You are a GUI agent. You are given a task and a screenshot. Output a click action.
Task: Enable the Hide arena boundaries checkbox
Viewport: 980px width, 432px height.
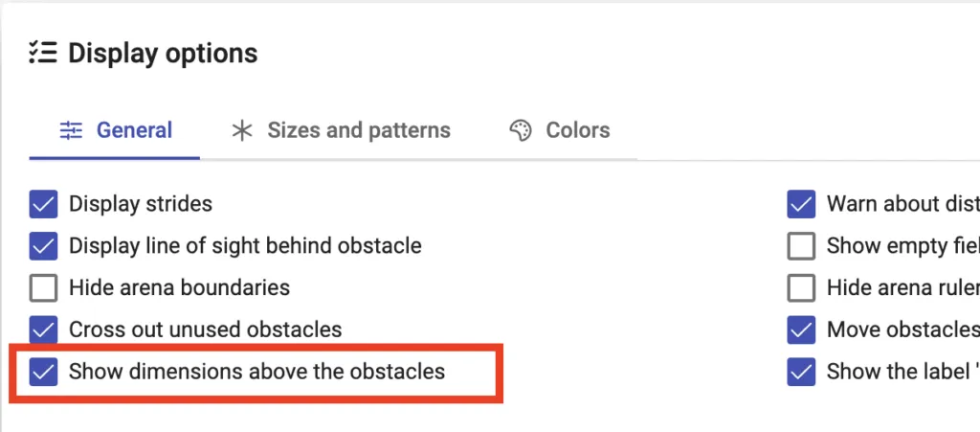point(44,287)
